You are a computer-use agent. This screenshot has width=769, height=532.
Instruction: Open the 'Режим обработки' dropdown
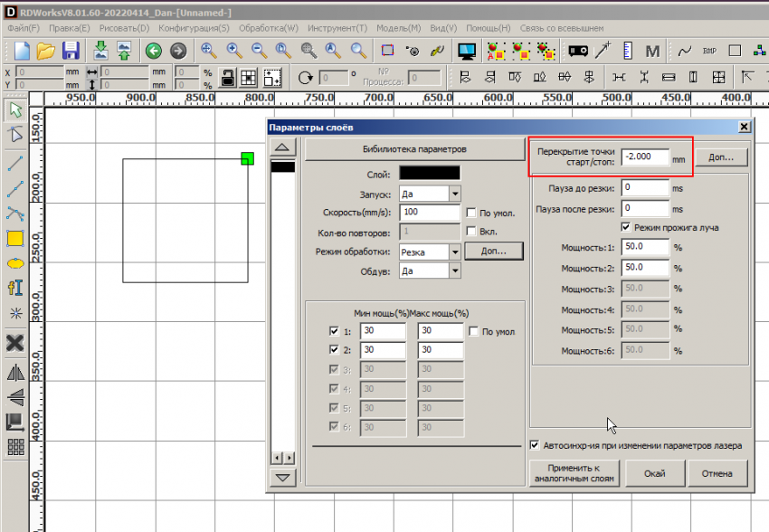tap(454, 252)
